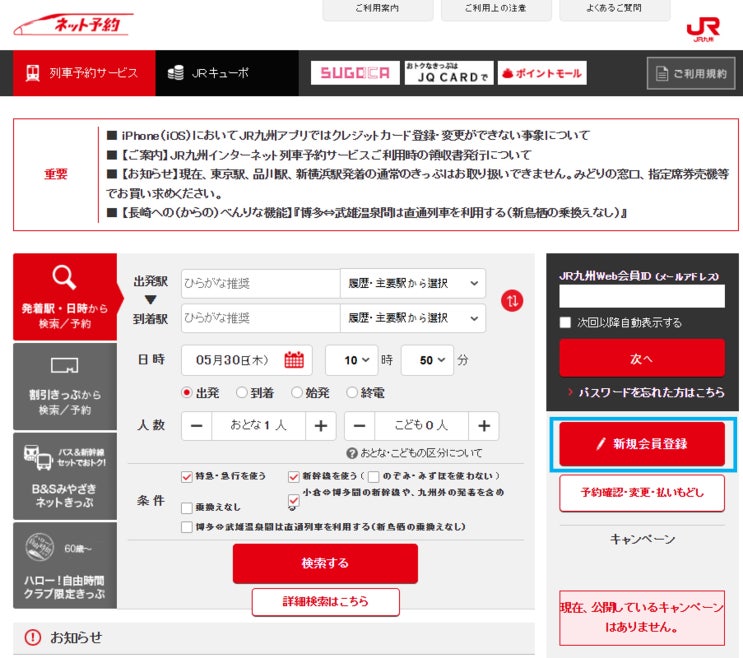This screenshot has height=658, width=743.
Task: Open arrival station history dropdown
Action: [x=413, y=318]
